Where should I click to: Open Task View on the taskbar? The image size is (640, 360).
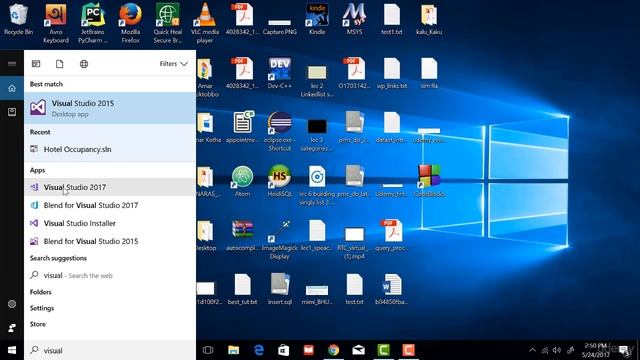[x=208, y=350]
